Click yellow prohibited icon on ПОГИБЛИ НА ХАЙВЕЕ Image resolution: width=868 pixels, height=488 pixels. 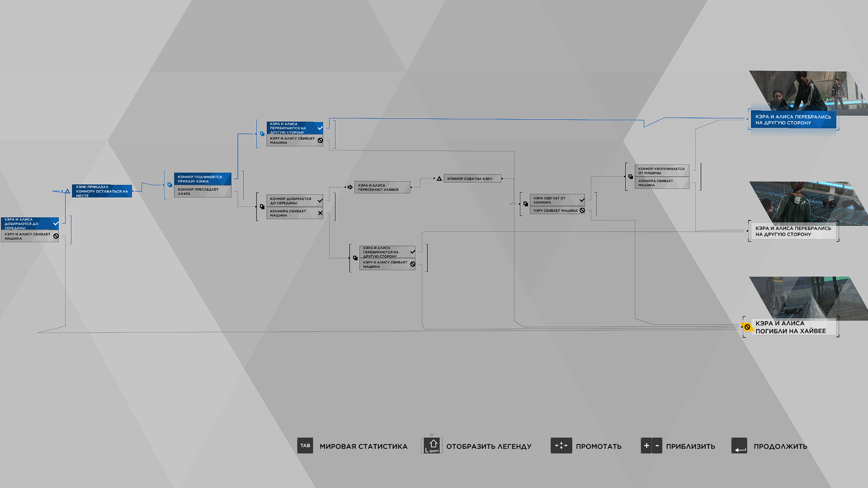pyautogui.click(x=747, y=327)
